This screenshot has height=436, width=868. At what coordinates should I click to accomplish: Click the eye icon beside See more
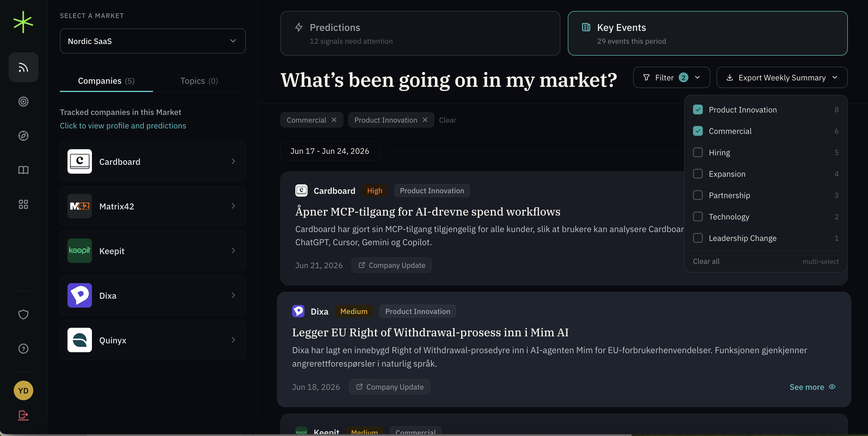click(x=832, y=387)
